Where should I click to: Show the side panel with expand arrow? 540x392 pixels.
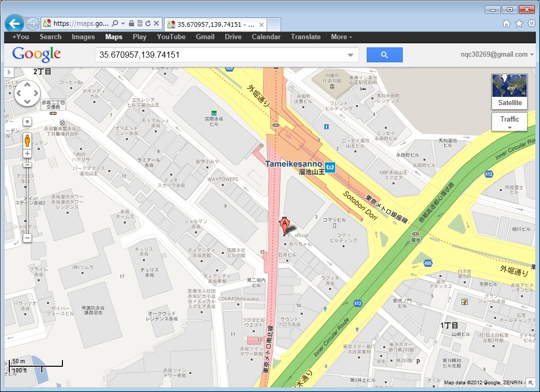[x=9, y=72]
